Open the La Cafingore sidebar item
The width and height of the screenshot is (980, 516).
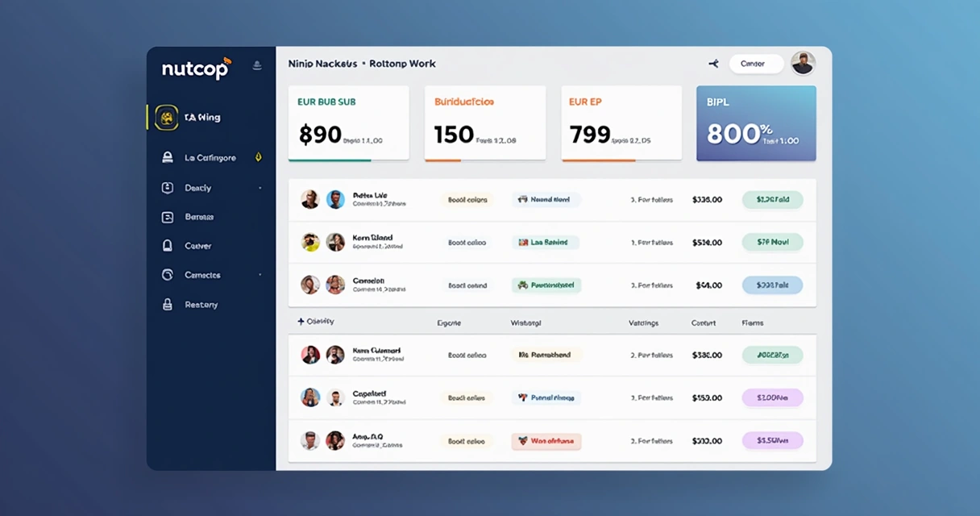tap(210, 158)
